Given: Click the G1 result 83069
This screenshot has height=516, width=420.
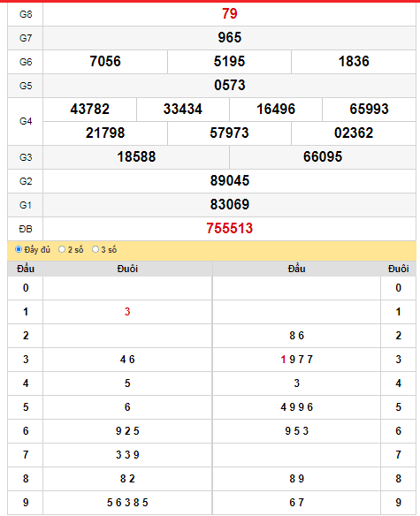Looking at the screenshot, I should (229, 205).
